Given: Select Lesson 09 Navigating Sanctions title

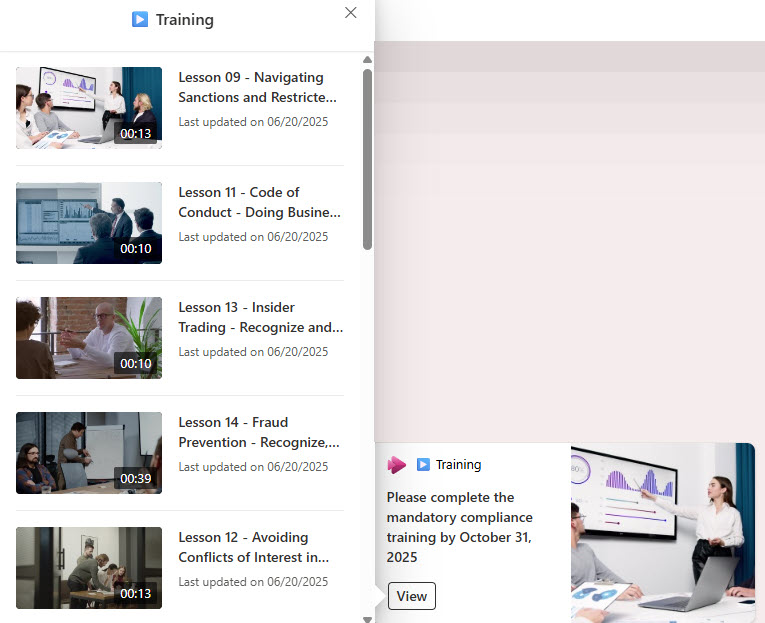Looking at the screenshot, I should pyautogui.click(x=257, y=87).
